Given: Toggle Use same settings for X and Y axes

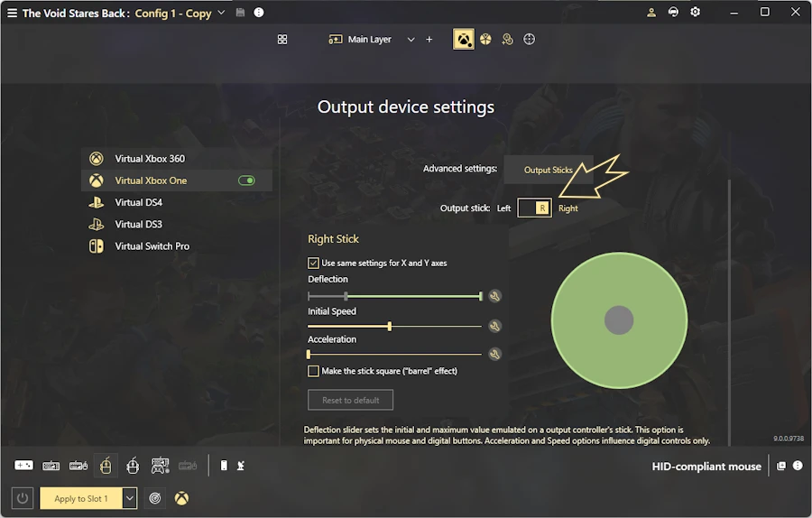Looking at the screenshot, I should coord(313,264).
